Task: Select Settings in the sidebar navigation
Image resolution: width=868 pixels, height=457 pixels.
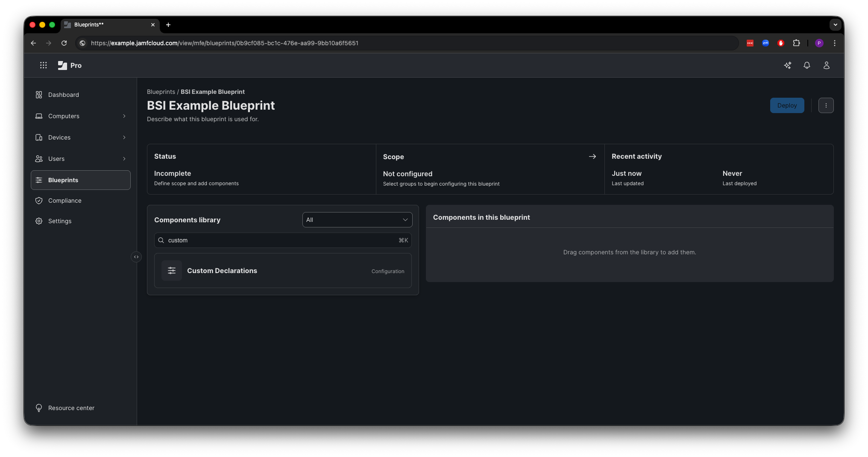Action: tap(59, 221)
